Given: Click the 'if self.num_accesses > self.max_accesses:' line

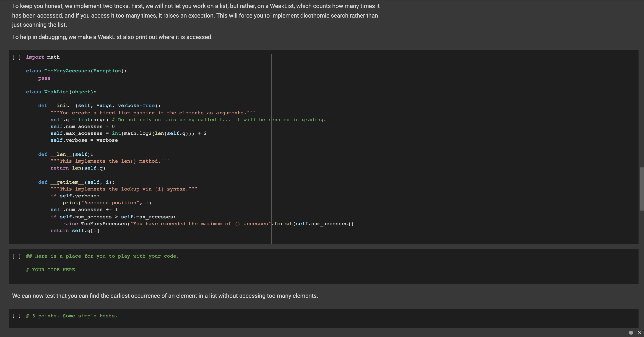Looking at the screenshot, I should point(113,217).
